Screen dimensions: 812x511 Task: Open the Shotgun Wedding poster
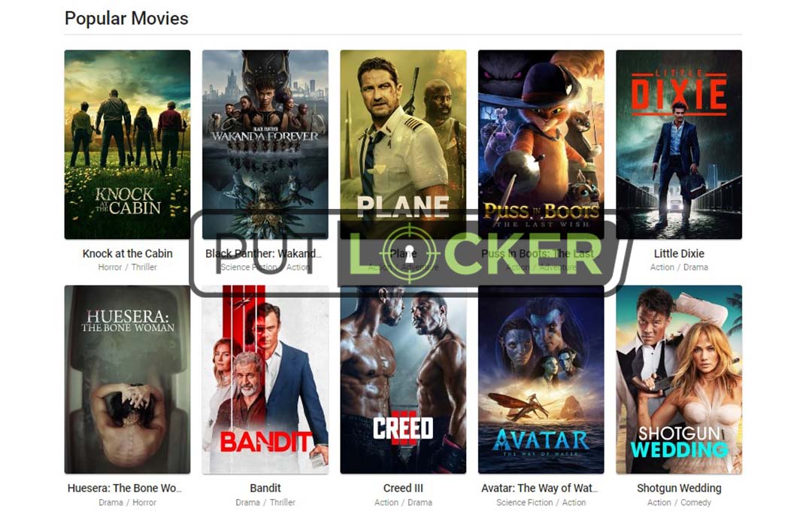[679, 379]
